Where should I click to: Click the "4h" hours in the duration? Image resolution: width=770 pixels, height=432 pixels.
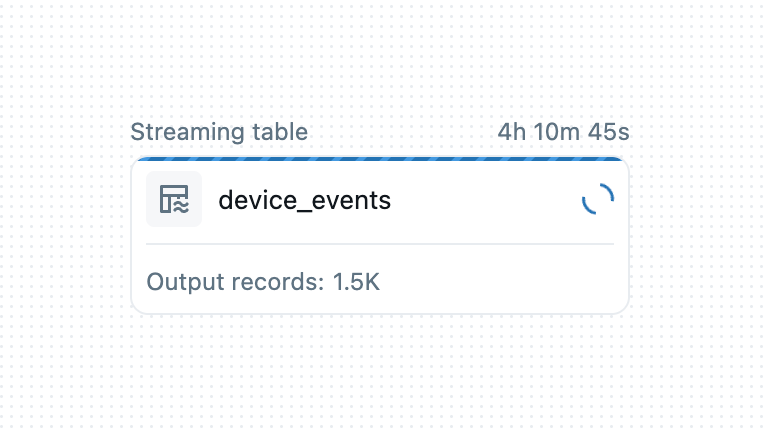tap(511, 132)
